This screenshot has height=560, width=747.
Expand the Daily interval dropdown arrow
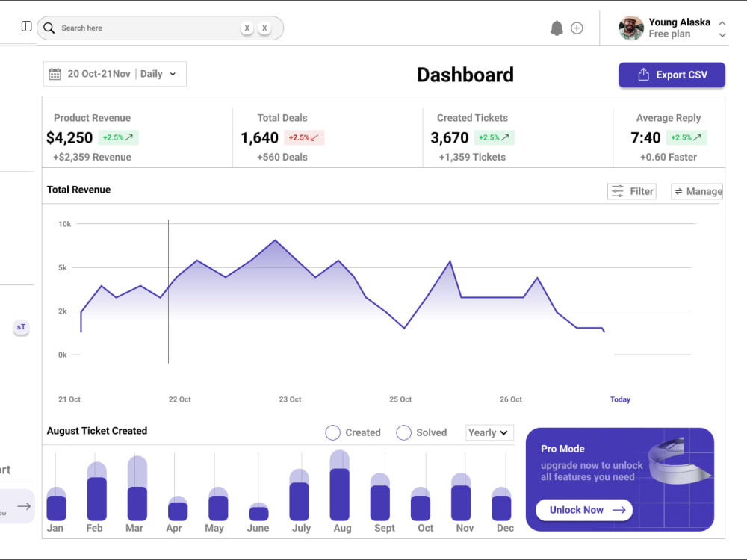coord(173,74)
